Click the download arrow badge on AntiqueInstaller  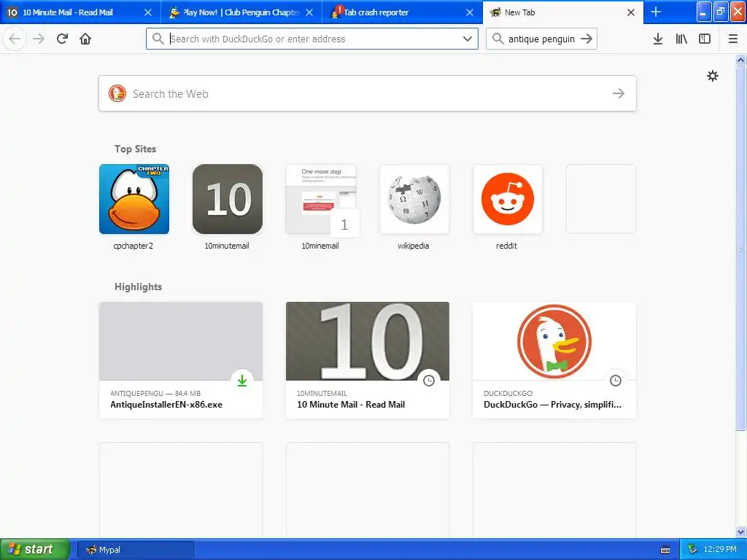coord(242,381)
